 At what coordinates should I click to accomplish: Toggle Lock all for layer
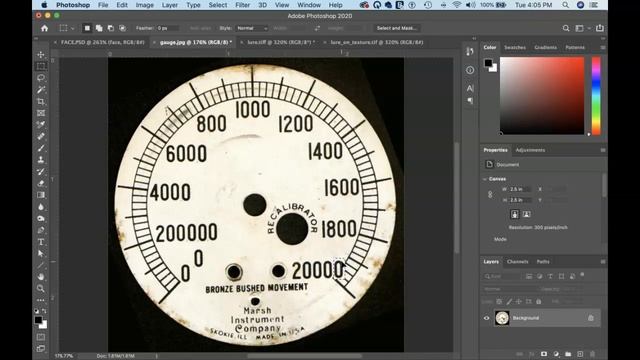tap(539, 302)
